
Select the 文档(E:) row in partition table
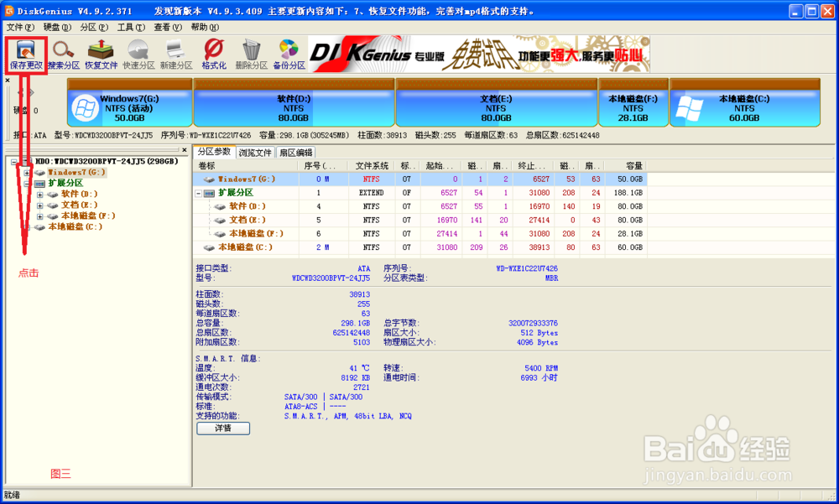click(420, 220)
